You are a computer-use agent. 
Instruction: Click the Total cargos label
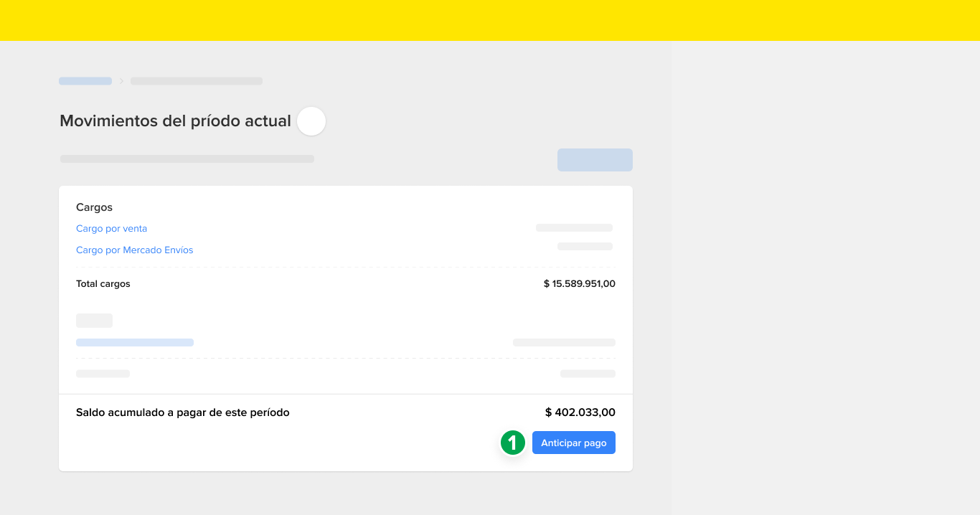coord(103,284)
